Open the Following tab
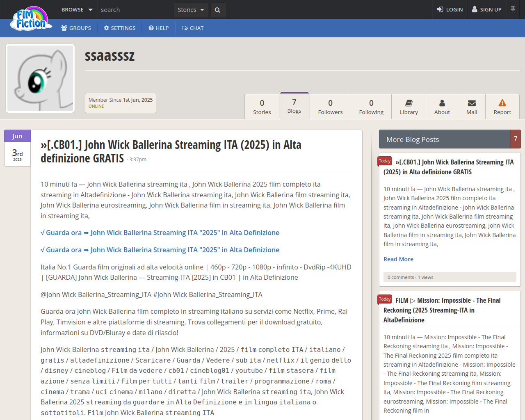The width and height of the screenshot is (525, 420). [x=371, y=107]
